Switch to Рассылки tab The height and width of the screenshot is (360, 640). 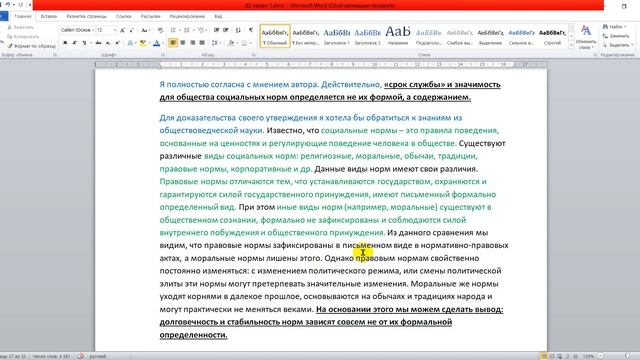point(151,16)
